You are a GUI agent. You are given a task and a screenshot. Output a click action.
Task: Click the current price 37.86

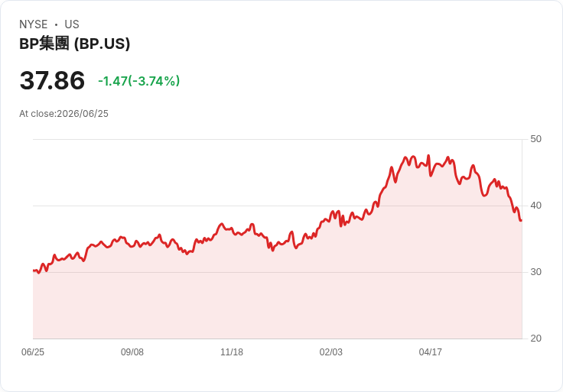click(53, 80)
